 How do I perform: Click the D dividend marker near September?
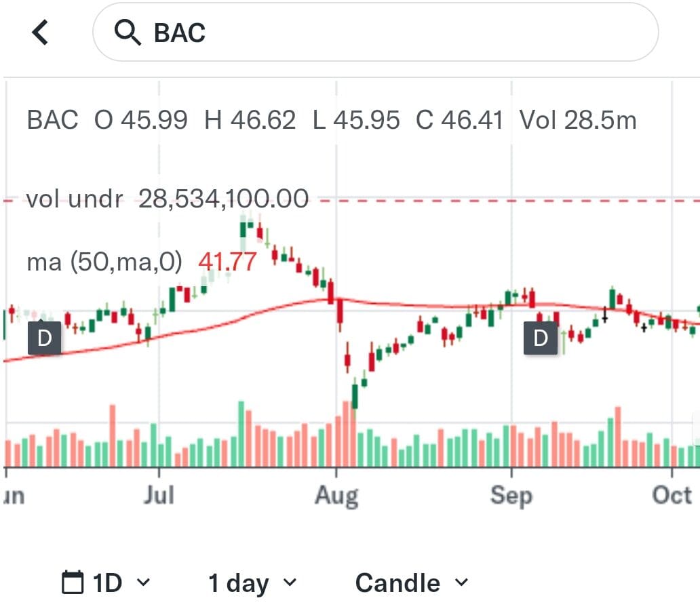(541, 336)
